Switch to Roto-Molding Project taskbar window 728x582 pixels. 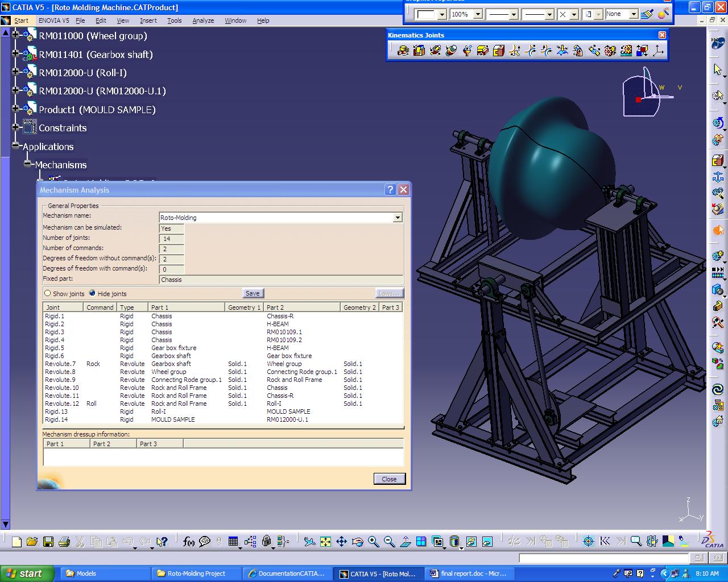coord(196,573)
